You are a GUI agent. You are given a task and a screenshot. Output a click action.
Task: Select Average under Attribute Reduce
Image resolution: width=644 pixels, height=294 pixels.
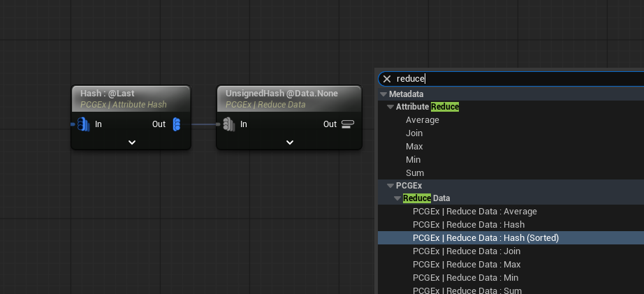tap(423, 120)
